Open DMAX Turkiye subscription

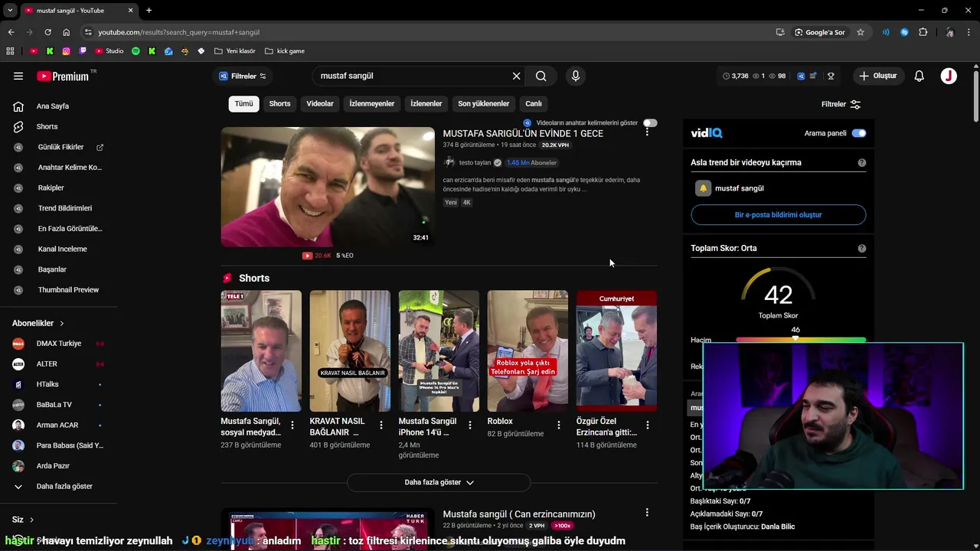click(x=59, y=344)
